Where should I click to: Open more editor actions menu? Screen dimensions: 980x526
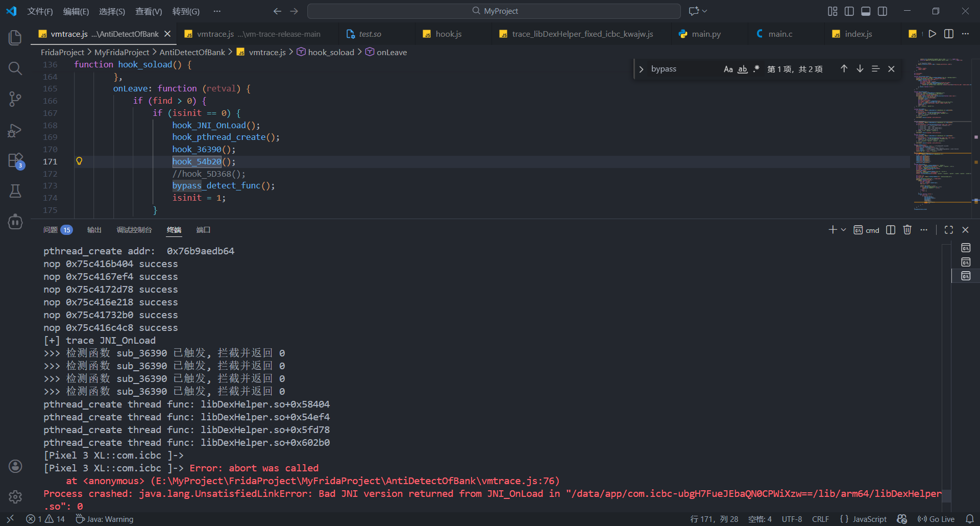click(965, 34)
